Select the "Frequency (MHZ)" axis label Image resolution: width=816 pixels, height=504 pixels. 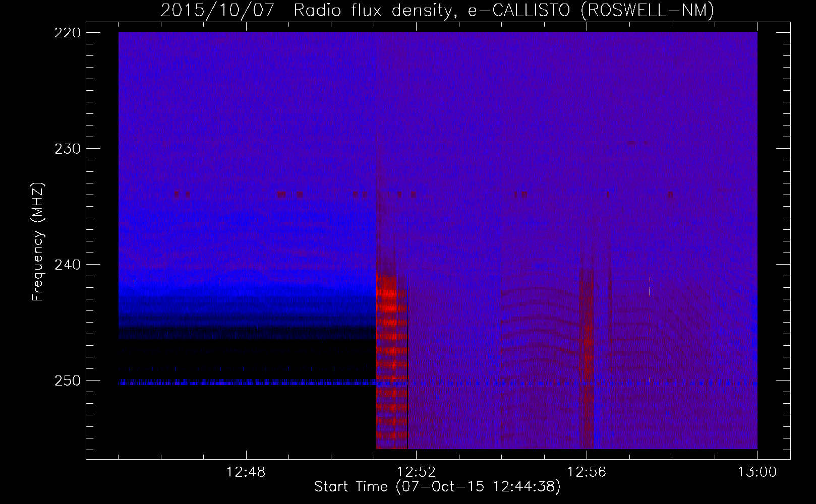(38, 242)
